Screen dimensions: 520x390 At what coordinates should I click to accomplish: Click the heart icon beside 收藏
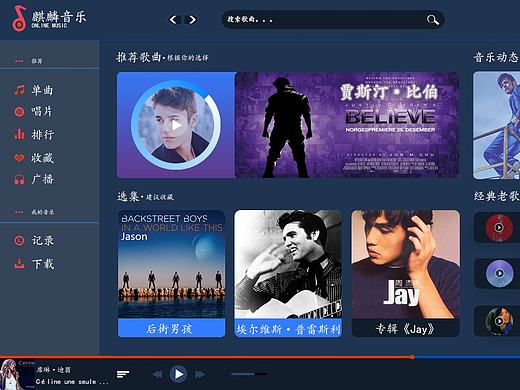[19, 158]
